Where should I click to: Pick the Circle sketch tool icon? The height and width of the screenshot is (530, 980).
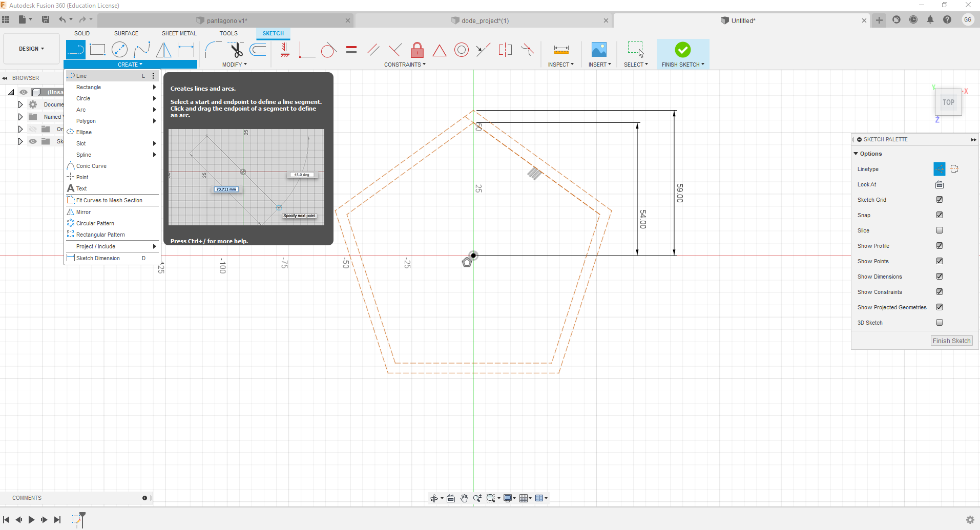[119, 50]
